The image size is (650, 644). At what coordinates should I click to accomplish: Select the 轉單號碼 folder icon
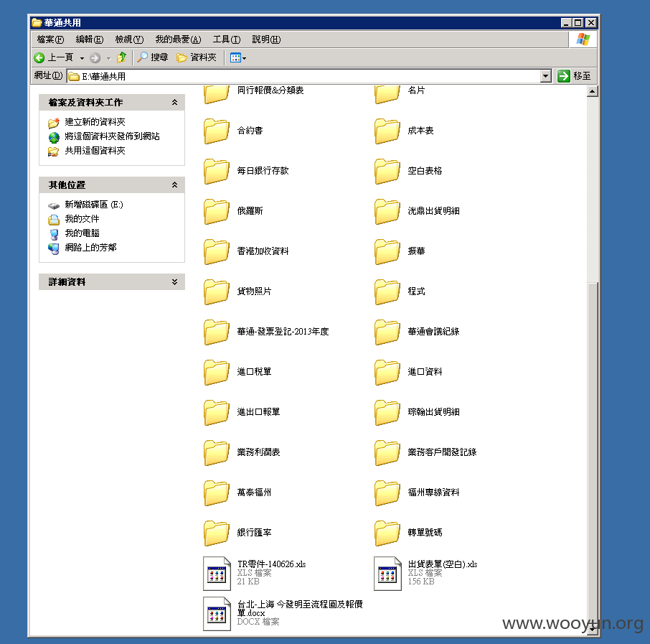point(387,533)
